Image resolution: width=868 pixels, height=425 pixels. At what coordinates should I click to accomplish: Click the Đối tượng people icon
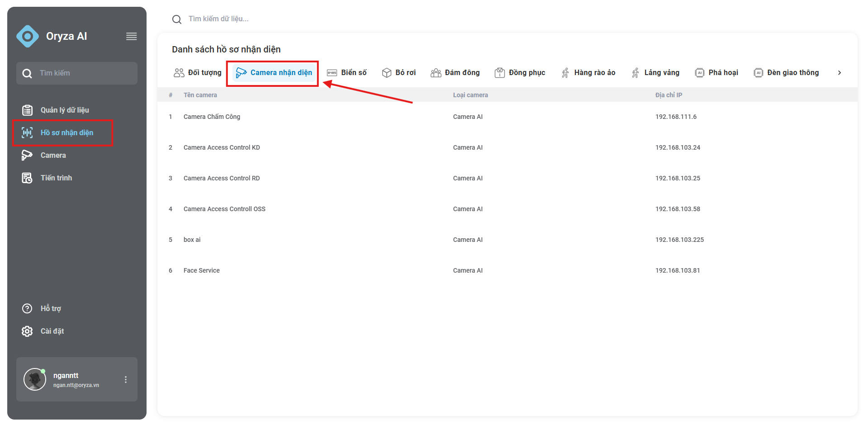[x=179, y=73]
